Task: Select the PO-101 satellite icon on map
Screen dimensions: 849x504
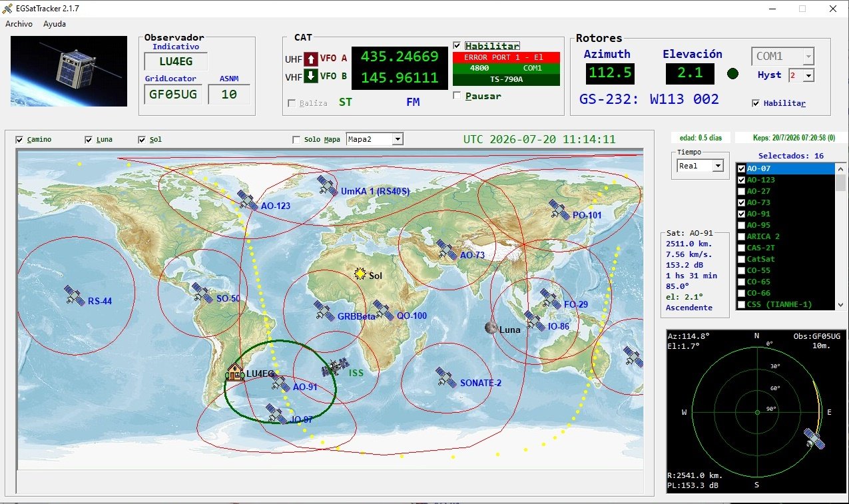Action: point(559,210)
